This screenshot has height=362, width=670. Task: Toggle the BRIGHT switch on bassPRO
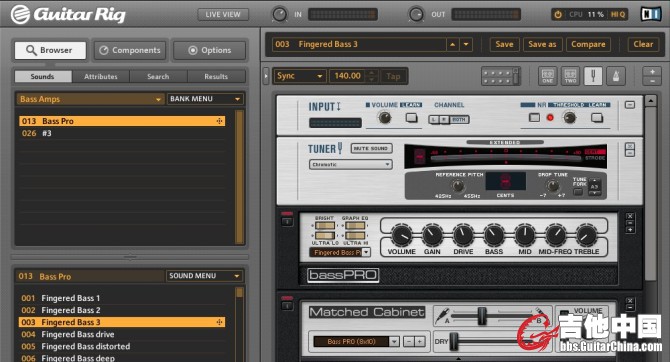(x=325, y=226)
